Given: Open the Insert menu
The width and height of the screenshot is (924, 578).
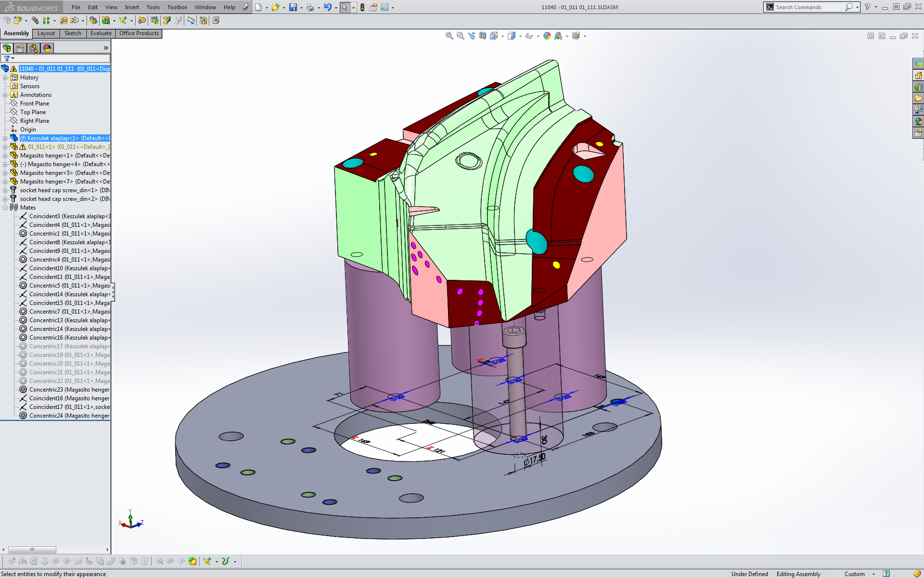Looking at the screenshot, I should coord(132,7).
